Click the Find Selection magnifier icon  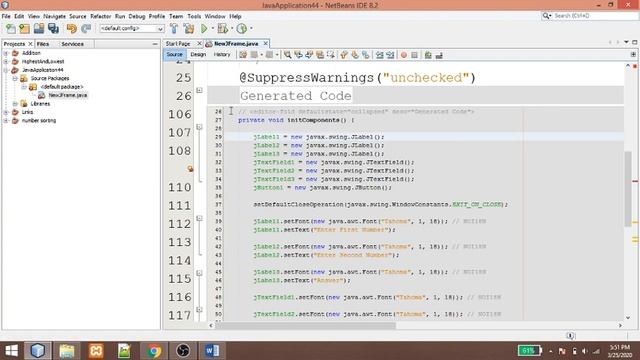coord(288,55)
